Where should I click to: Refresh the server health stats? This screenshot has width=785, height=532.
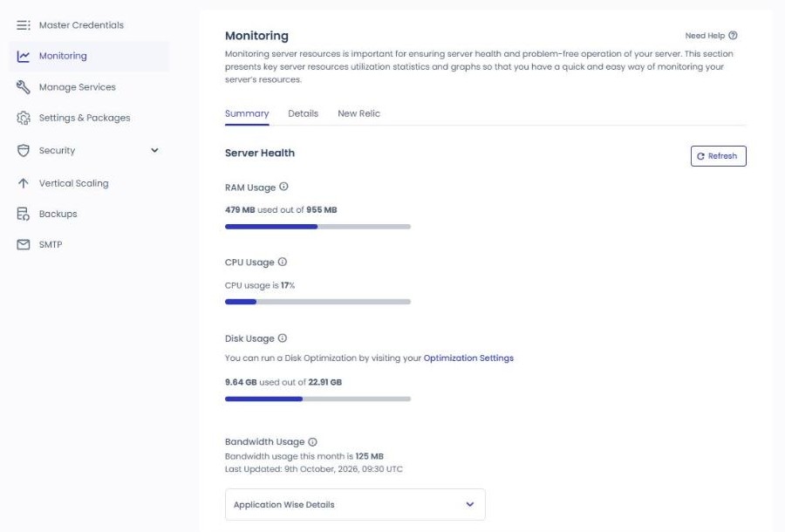[718, 156]
